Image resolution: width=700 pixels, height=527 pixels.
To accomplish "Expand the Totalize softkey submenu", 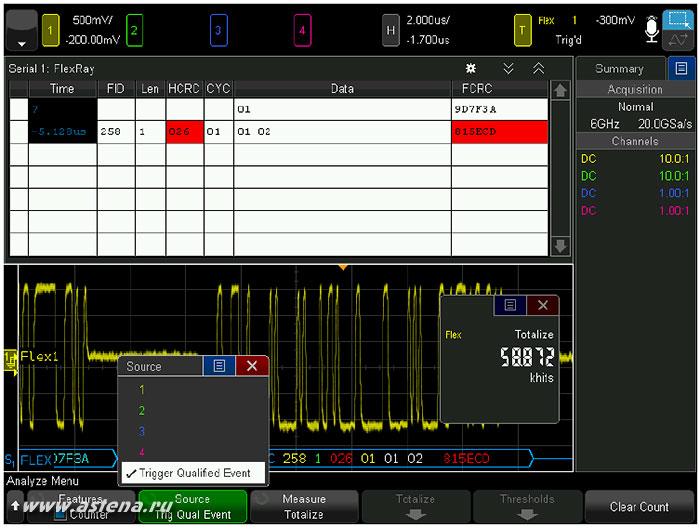I will (416, 506).
